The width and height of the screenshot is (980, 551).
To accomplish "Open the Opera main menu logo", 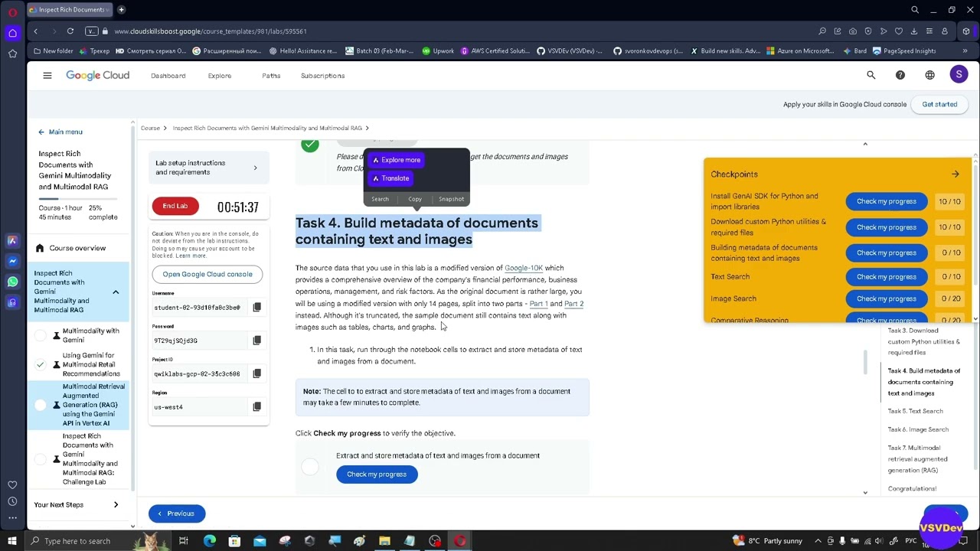I will point(12,12).
